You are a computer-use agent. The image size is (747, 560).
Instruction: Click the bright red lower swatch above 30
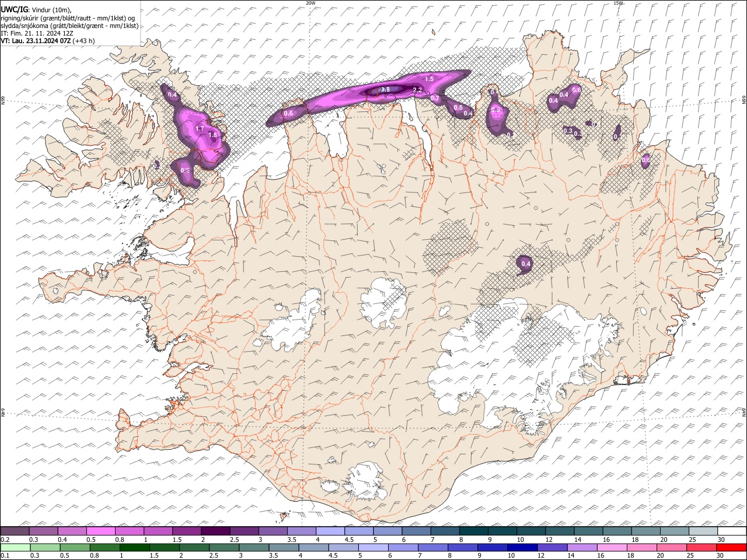(x=732, y=547)
